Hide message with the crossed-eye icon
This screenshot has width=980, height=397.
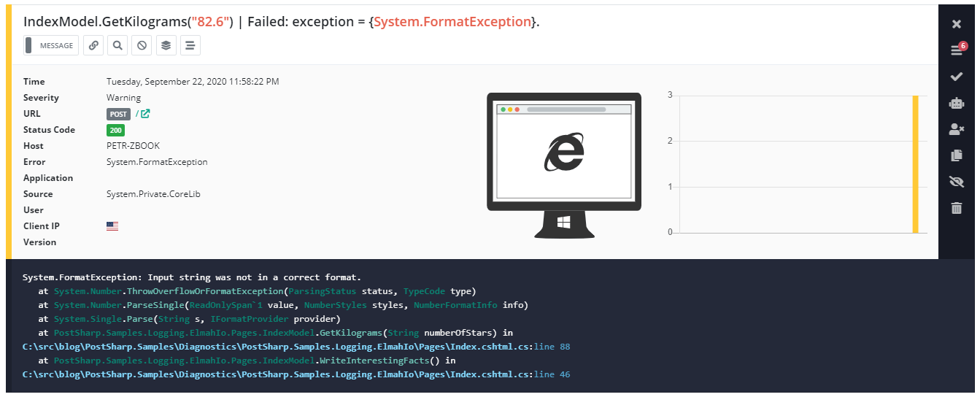957,182
